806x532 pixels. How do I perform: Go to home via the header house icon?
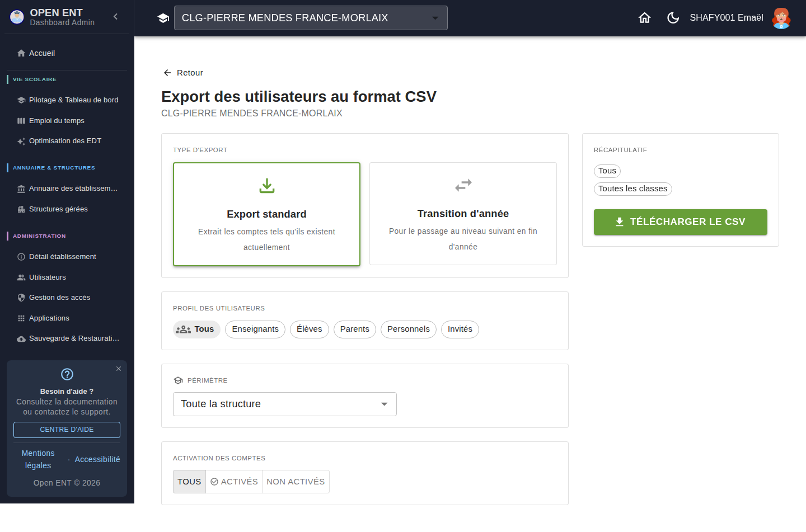click(x=645, y=18)
